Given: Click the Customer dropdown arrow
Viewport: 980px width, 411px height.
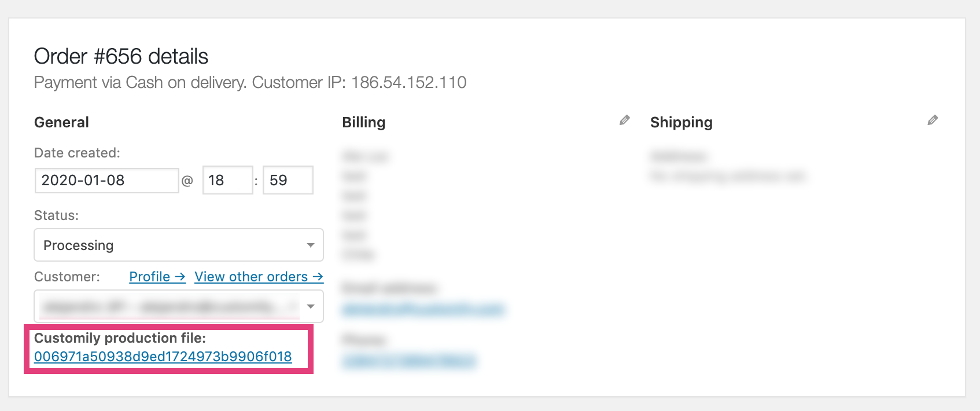Looking at the screenshot, I should (311, 306).
